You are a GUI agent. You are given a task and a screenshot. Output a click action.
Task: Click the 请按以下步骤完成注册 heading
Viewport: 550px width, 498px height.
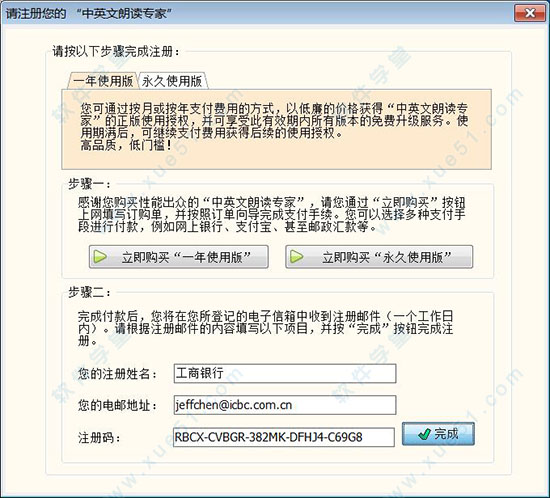tap(116, 52)
